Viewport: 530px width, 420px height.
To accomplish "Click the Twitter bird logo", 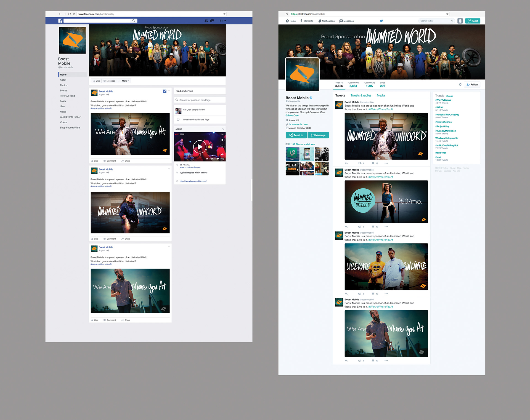I will [x=381, y=21].
